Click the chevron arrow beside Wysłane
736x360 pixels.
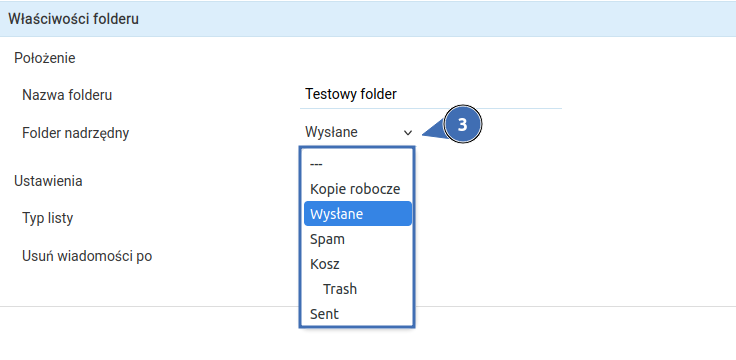(x=407, y=133)
